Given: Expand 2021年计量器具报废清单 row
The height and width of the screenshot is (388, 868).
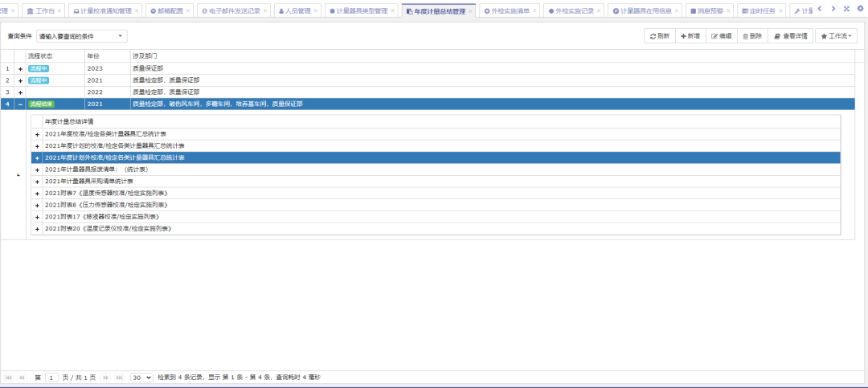Looking at the screenshot, I should coord(37,170).
